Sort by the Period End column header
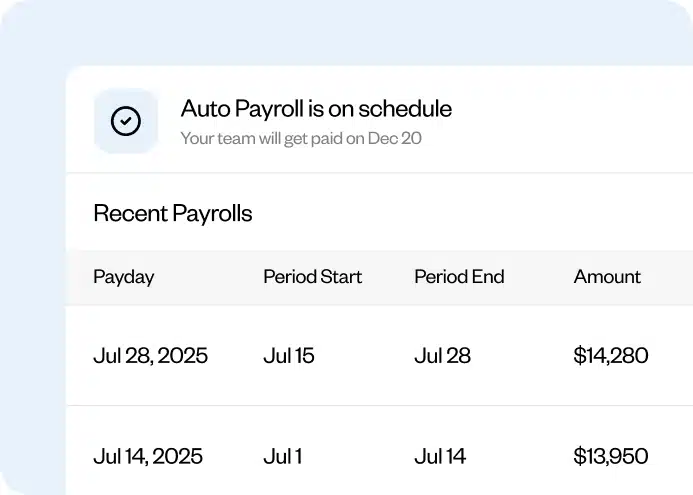The image size is (693, 495). 459,277
